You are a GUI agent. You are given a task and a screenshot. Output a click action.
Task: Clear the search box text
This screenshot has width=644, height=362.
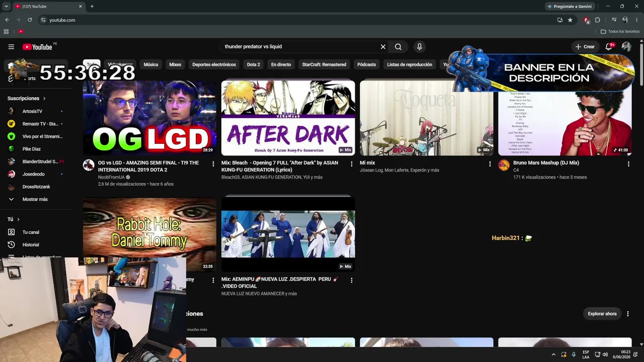coord(383,47)
